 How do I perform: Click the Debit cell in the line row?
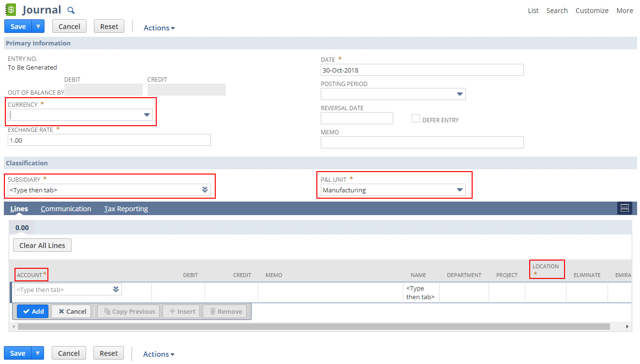[x=178, y=292]
